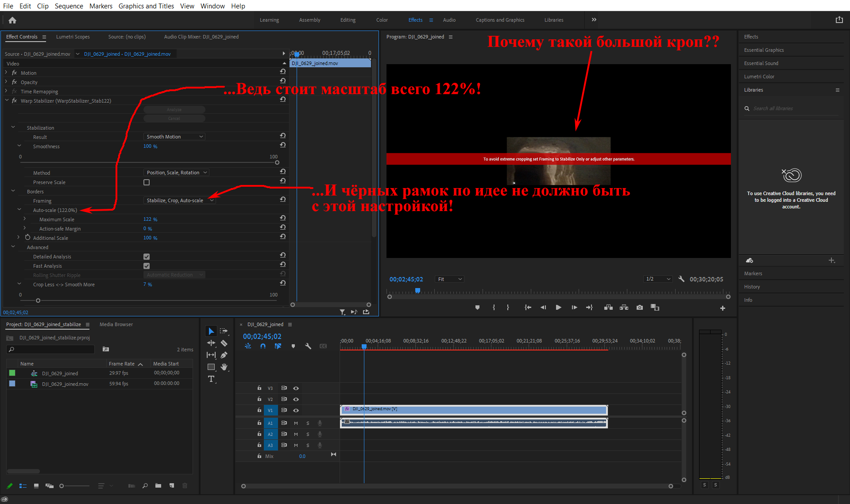The height and width of the screenshot is (504, 850).
Task: Switch to the Lumetri Scopes tab
Action: 73,37
